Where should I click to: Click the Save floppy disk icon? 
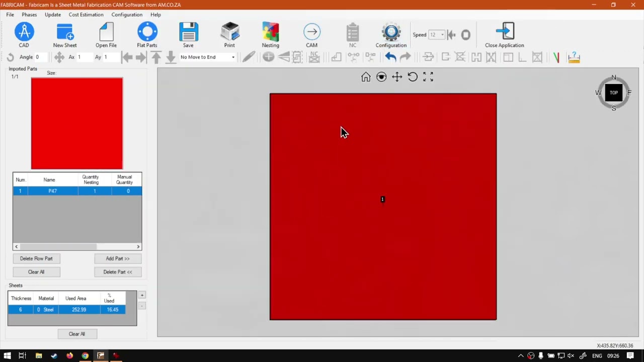[x=189, y=32]
